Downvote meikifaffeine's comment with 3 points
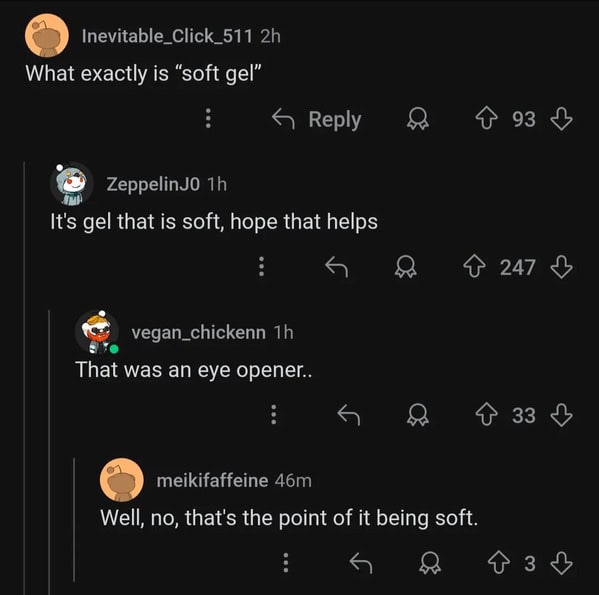The width and height of the screenshot is (599, 595). pyautogui.click(x=561, y=563)
